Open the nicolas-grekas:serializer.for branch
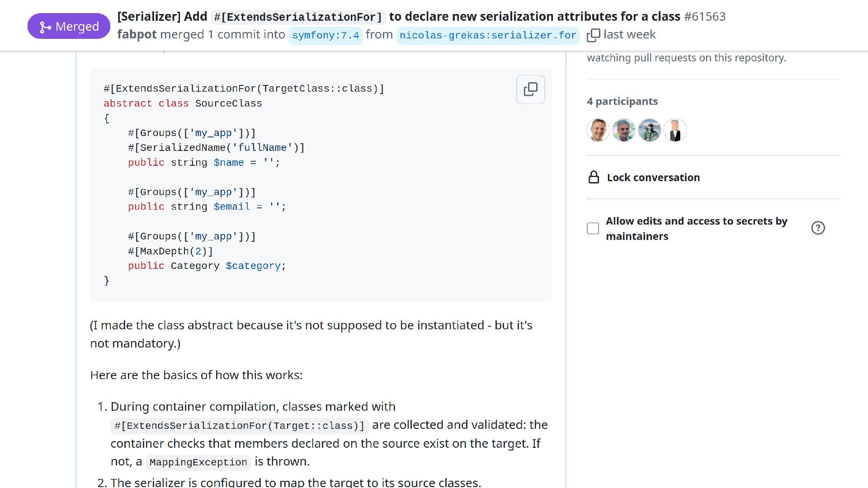 pyautogui.click(x=487, y=35)
